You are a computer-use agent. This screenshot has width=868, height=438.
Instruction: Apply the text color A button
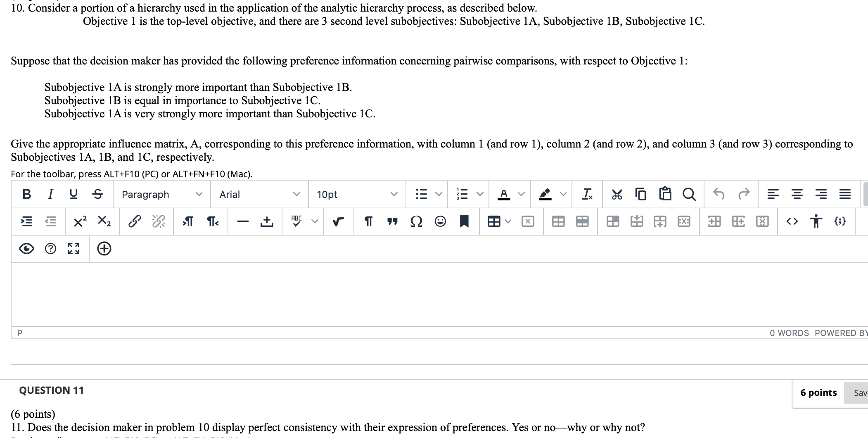tap(504, 194)
